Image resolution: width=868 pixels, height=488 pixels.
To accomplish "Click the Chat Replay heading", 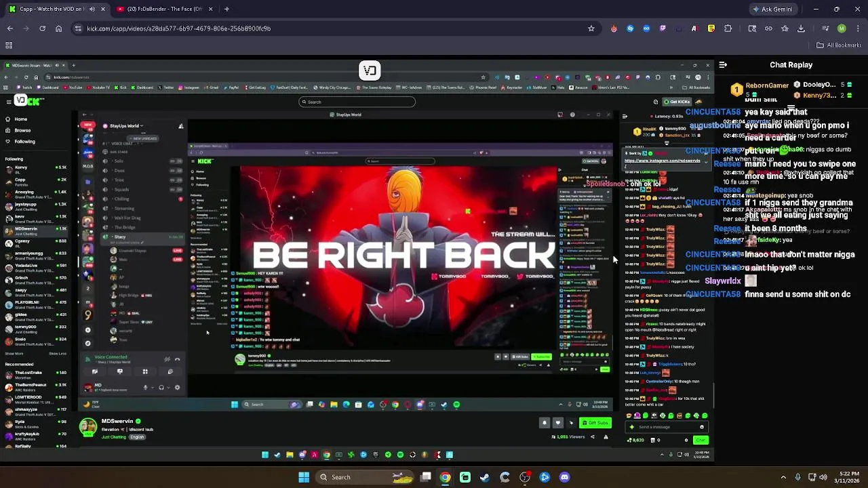I will [791, 65].
